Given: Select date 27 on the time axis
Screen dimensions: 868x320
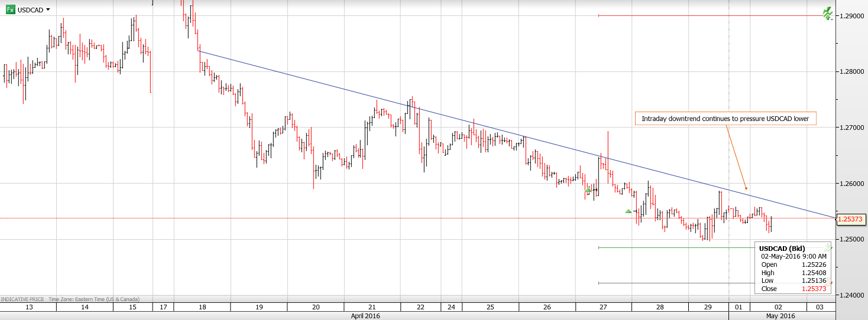Looking at the screenshot, I should pos(603,307).
